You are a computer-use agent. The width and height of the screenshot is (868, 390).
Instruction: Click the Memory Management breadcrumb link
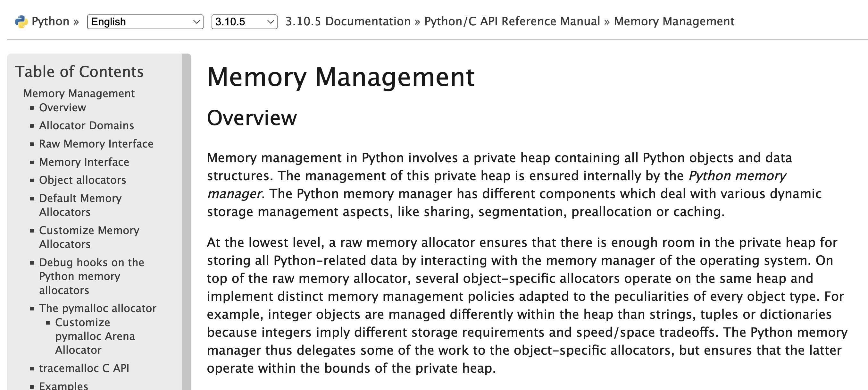(673, 21)
